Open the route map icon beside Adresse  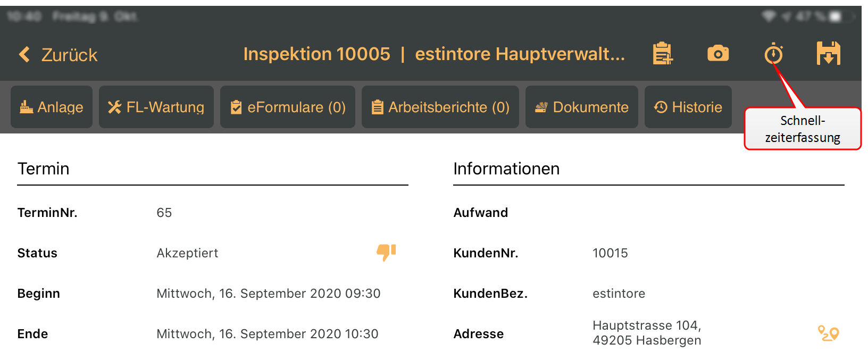click(829, 333)
